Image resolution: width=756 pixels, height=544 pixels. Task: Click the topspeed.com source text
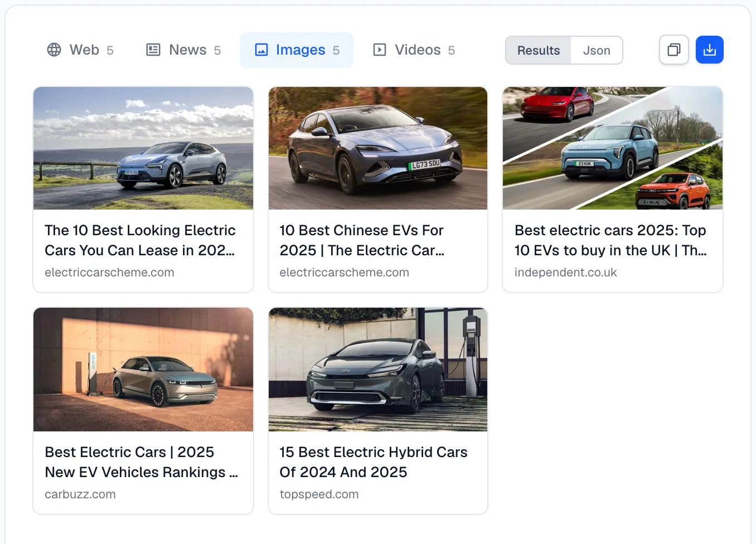pos(319,494)
